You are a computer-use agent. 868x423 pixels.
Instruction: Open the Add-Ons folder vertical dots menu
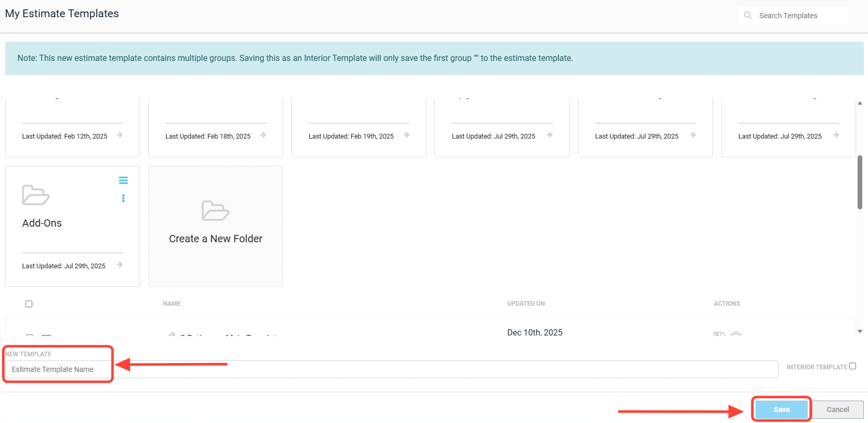pyautogui.click(x=123, y=198)
